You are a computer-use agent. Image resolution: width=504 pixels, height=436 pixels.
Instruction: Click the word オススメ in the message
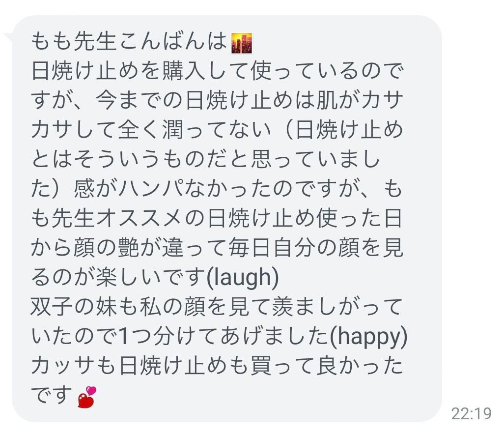coord(140,219)
